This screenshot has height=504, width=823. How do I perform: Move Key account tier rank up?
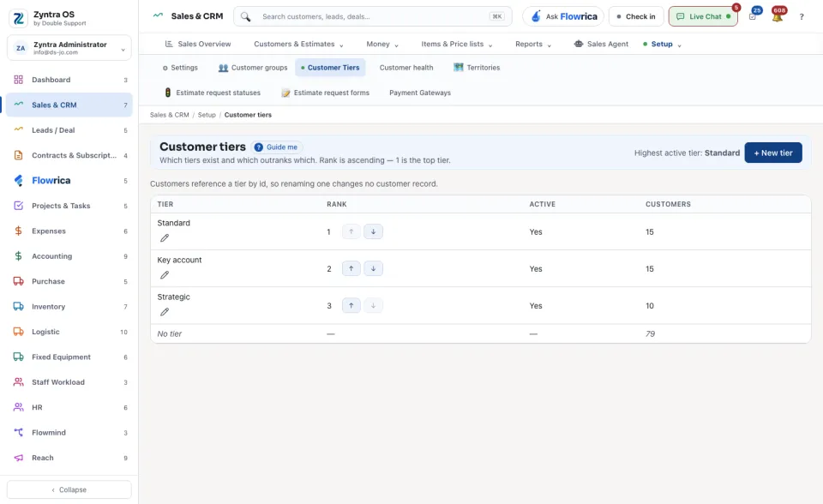tap(351, 268)
